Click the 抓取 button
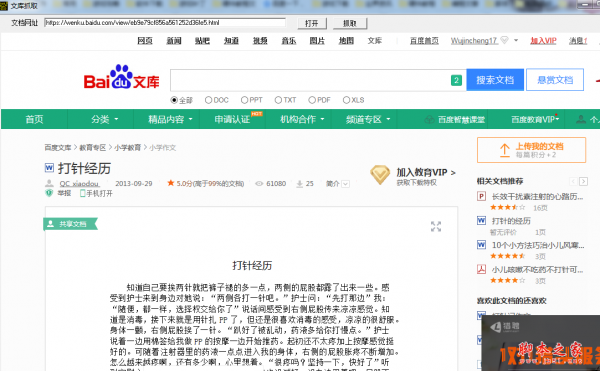 350,23
